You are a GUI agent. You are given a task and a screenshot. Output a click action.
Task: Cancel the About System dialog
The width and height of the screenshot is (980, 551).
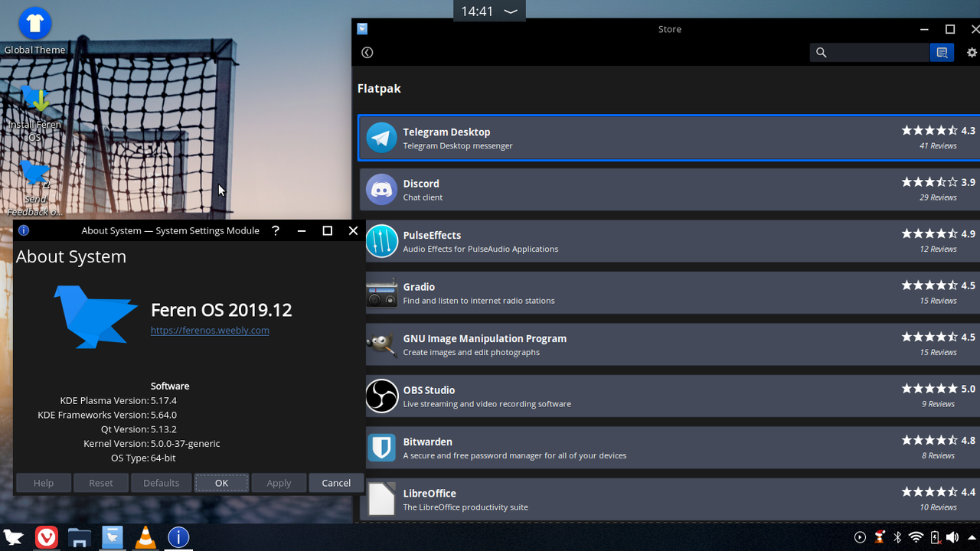coord(336,483)
